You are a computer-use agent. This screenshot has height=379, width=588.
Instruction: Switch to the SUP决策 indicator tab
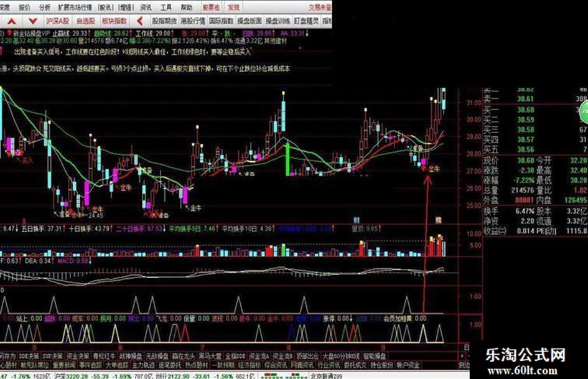click(x=52, y=356)
